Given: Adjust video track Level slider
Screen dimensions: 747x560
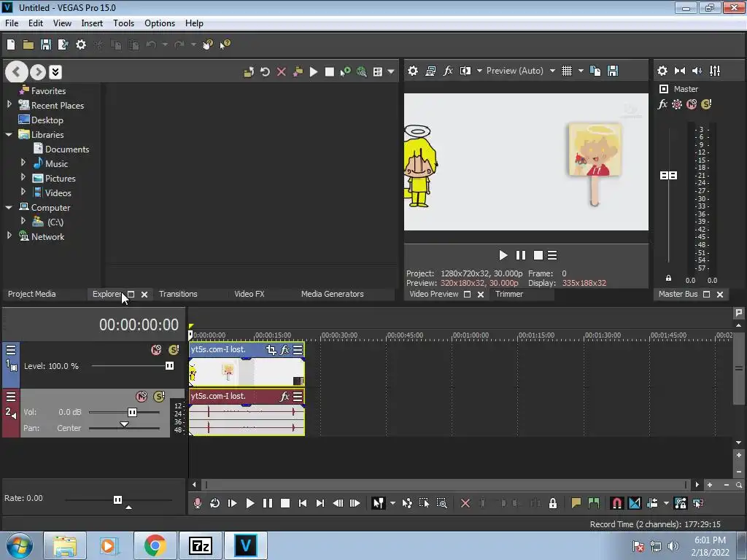Looking at the screenshot, I should [169, 366].
